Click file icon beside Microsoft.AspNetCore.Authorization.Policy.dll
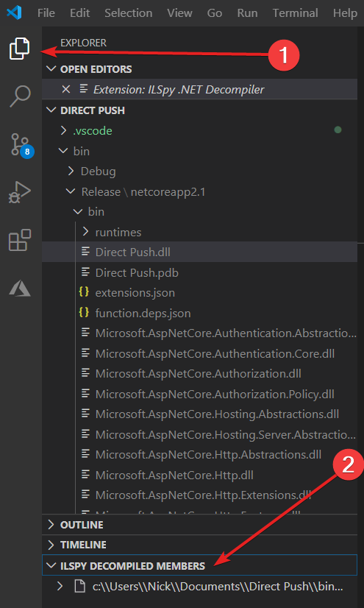 (x=85, y=394)
